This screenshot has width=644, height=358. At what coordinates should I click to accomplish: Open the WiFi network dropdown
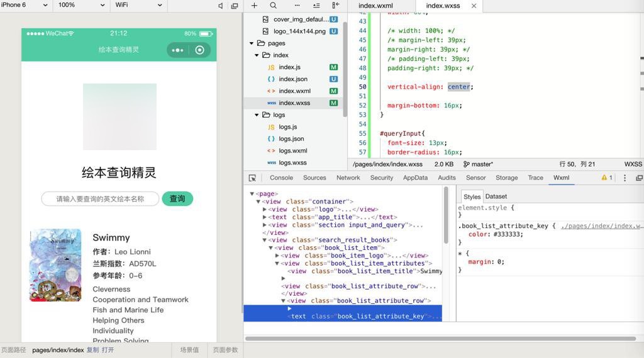point(138,5)
